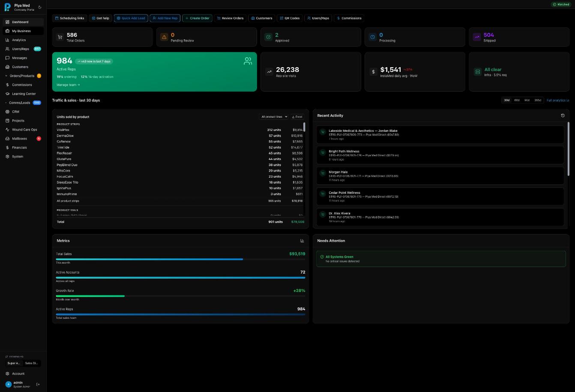This screenshot has height=392, width=575.
Task: Click the Pending Review warning icon
Action: tap(164, 37)
